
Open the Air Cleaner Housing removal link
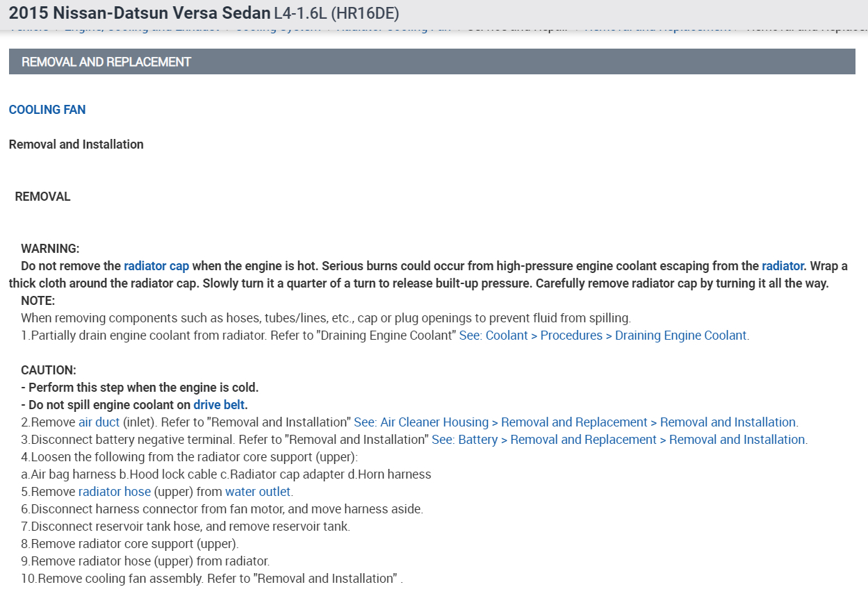(x=575, y=422)
